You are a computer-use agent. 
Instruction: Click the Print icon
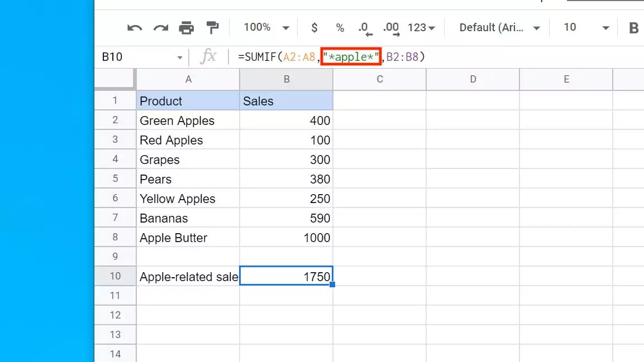tap(186, 28)
